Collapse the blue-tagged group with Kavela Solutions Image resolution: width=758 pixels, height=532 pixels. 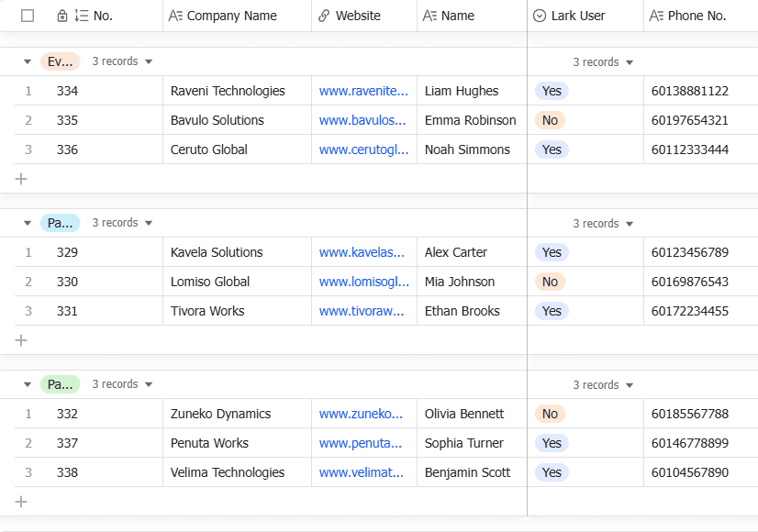point(27,223)
